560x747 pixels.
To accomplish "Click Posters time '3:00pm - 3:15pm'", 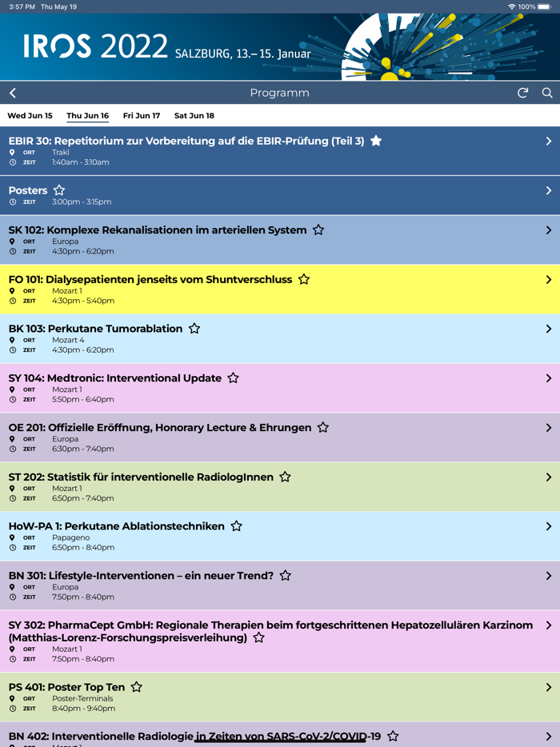I will pyautogui.click(x=82, y=202).
